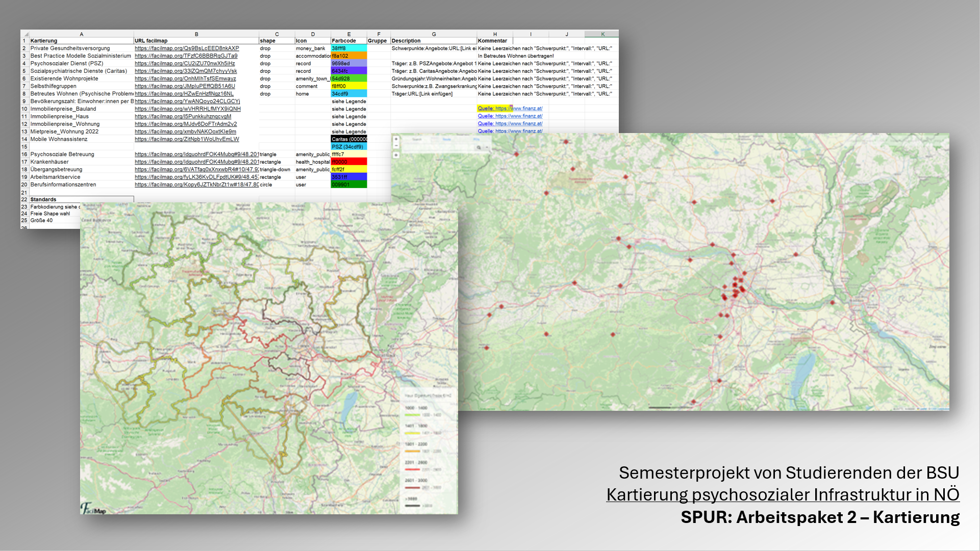Click the map locate position button
980x551 pixels.
[396, 155]
